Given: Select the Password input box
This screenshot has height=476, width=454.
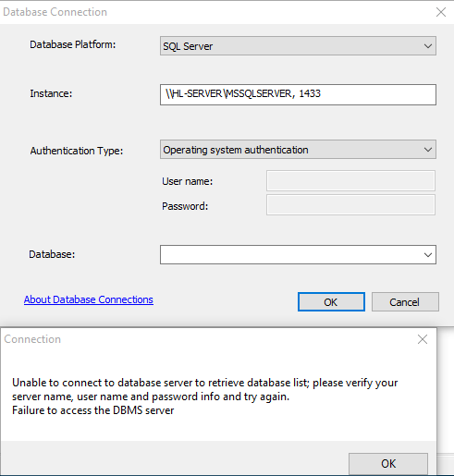Looking at the screenshot, I should (x=350, y=205).
